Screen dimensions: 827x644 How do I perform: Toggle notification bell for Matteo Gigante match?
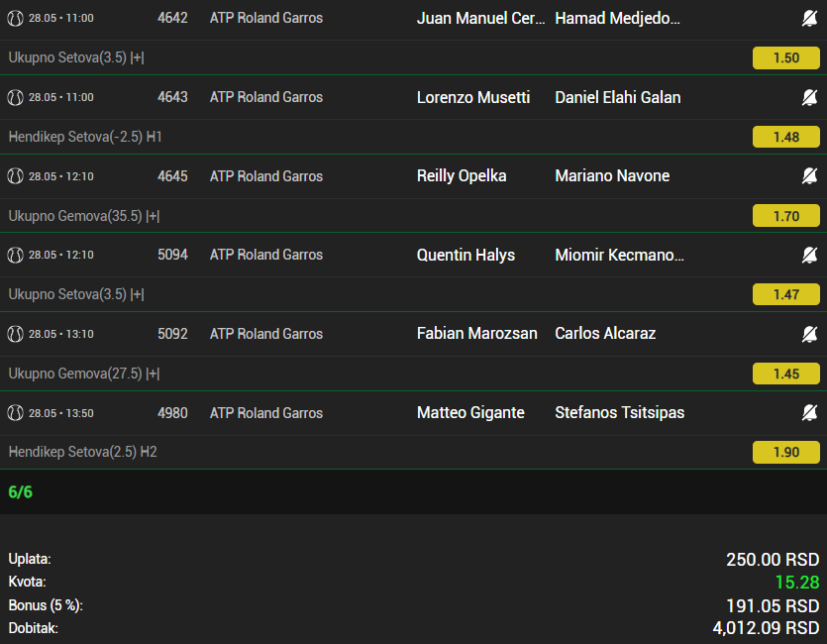coord(809,412)
